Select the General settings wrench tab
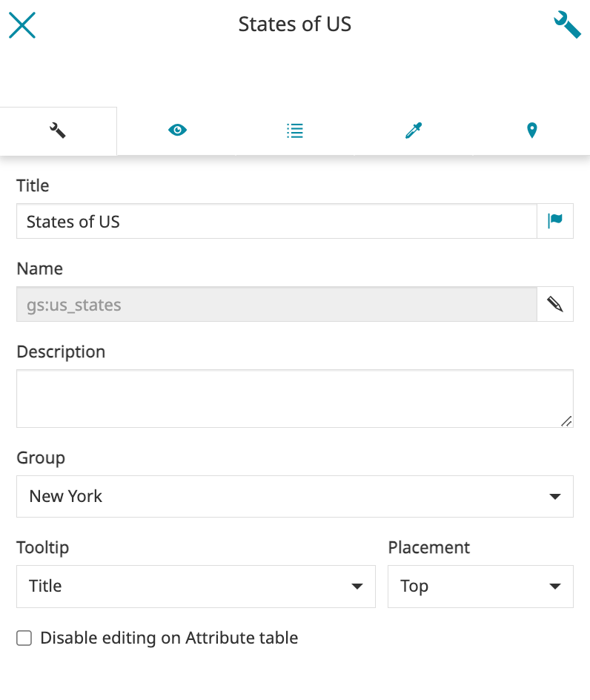This screenshot has width=590, height=700. tap(58, 131)
